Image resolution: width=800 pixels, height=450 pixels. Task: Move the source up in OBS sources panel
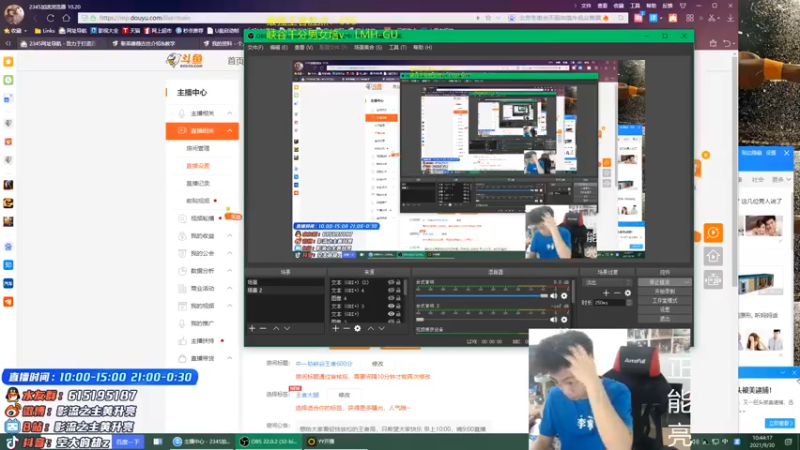click(370, 329)
